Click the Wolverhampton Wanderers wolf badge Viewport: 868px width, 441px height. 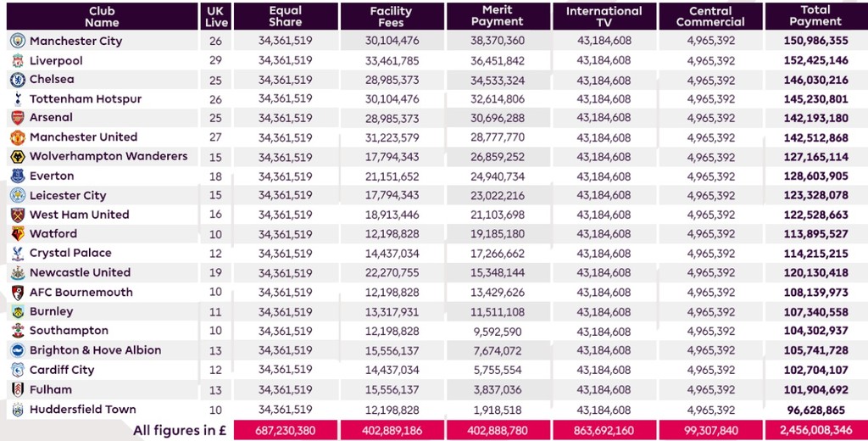(17, 157)
